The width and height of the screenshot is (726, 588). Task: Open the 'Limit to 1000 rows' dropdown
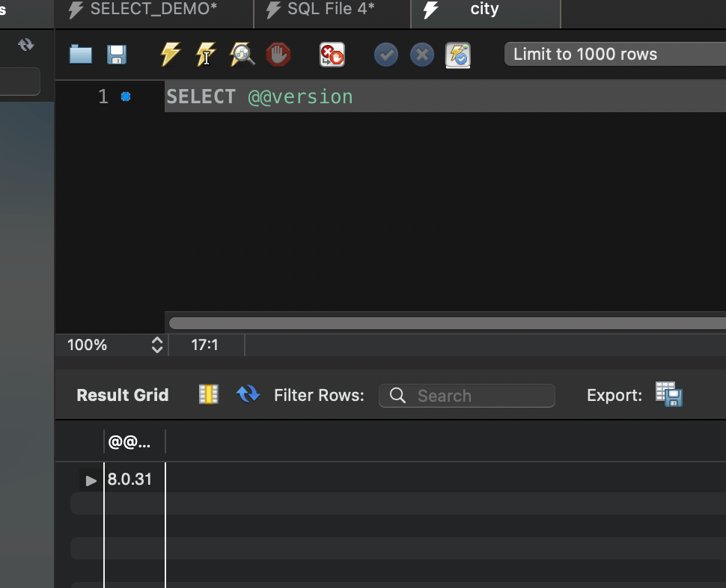(614, 55)
